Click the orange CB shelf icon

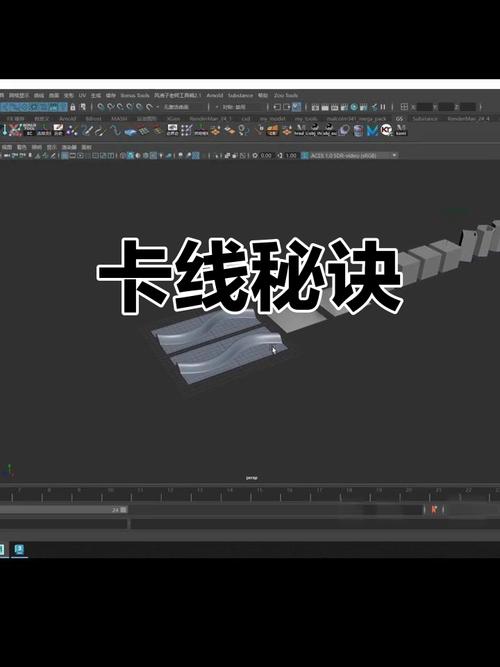pos(272,130)
